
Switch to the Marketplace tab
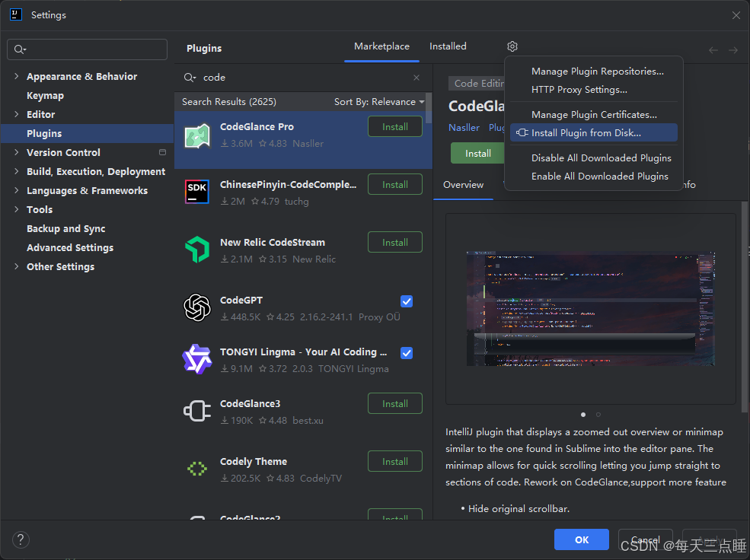point(381,46)
